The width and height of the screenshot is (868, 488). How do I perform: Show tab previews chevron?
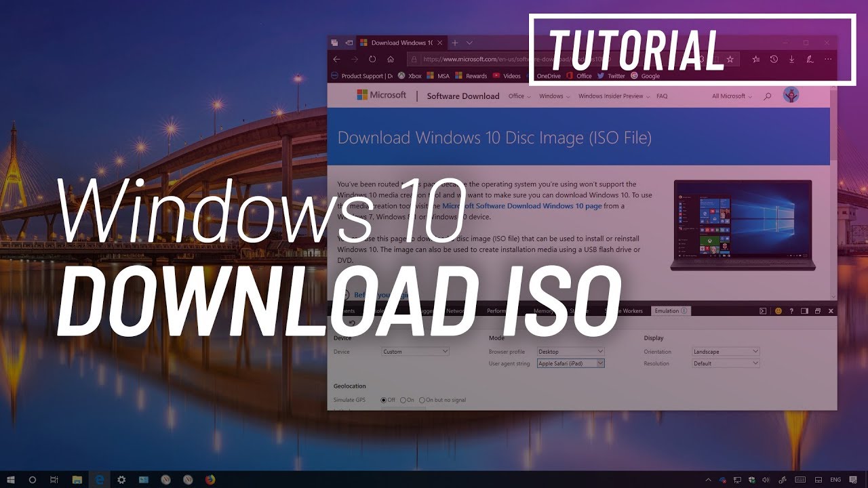click(x=469, y=43)
